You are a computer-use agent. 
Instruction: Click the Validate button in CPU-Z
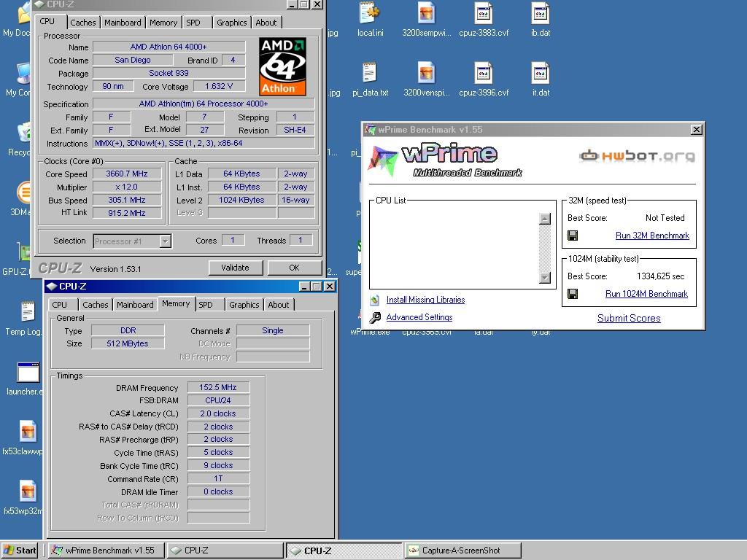[x=236, y=268]
